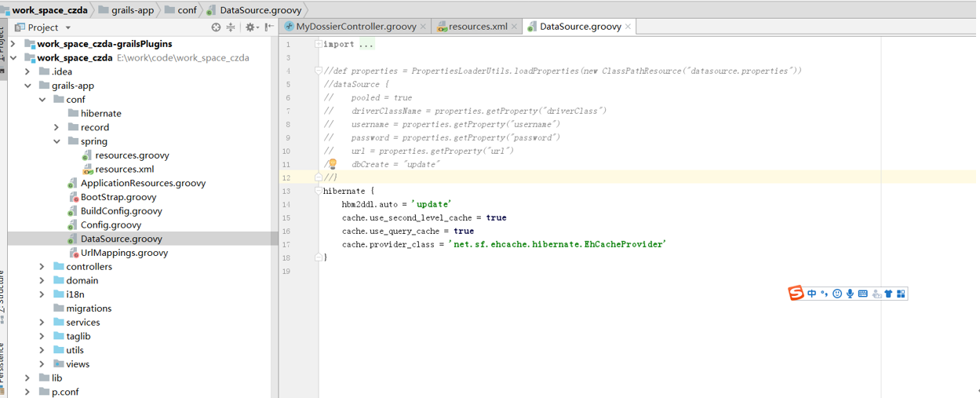Expand the controllers folder
The image size is (980, 398).
coord(42,267)
